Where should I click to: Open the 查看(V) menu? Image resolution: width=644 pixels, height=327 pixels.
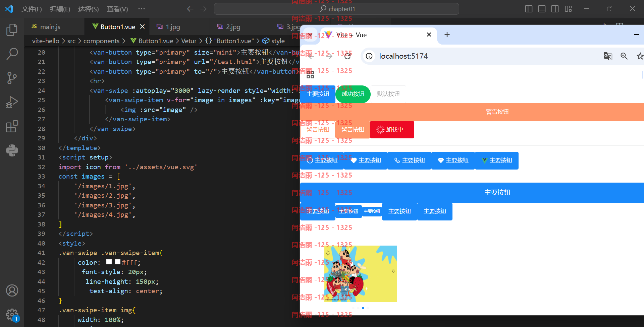(117, 9)
